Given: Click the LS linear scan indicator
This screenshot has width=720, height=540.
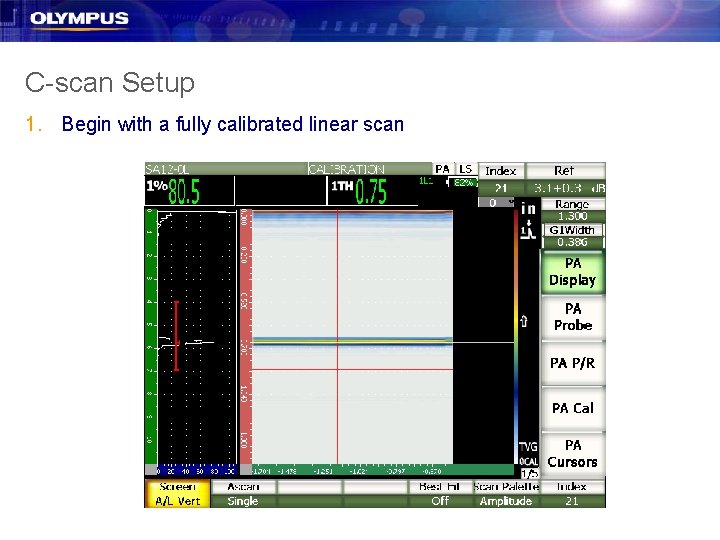Looking at the screenshot, I should (466, 169).
